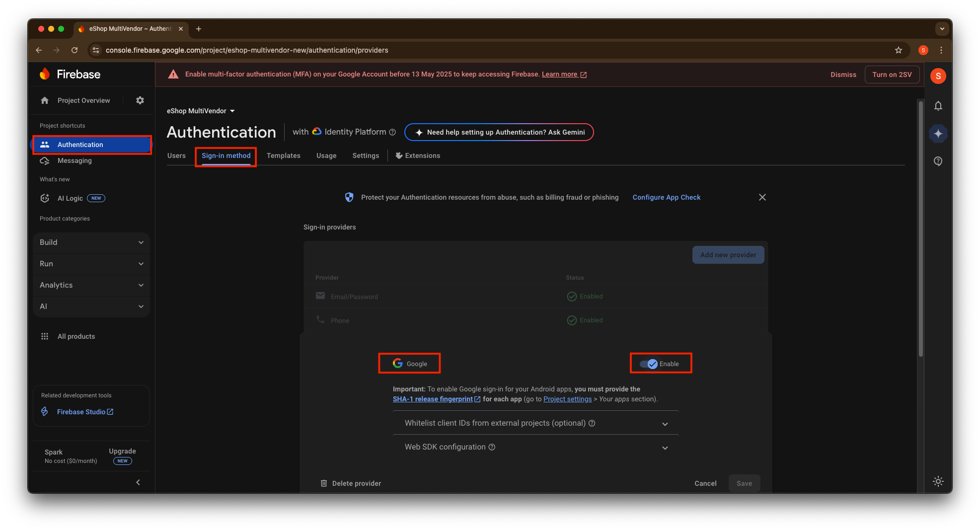Toggle the Google provider Enable switch
The height and width of the screenshot is (530, 980).
click(649, 364)
